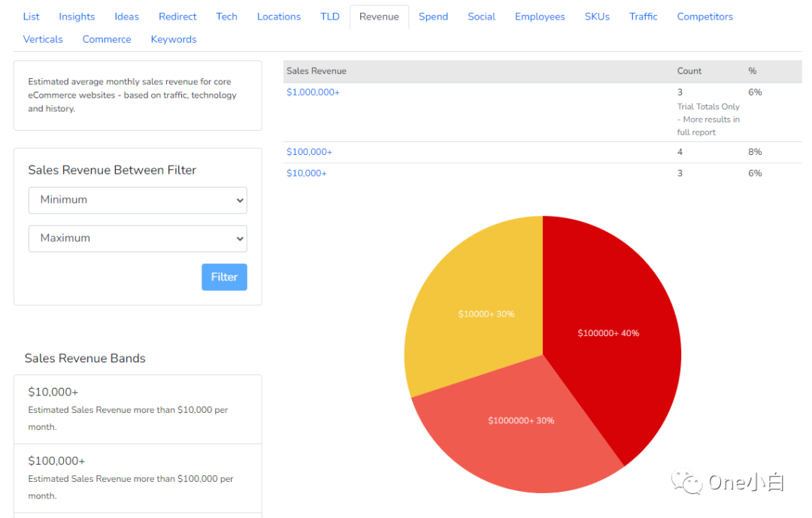Go to the Competitors tab
Image resolution: width=812 pixels, height=518 pixels.
[x=704, y=17]
